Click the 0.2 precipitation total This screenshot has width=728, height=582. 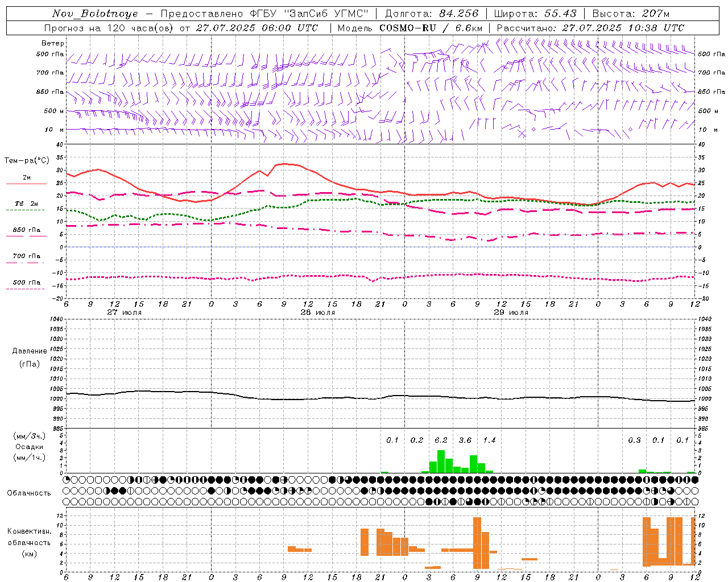[x=417, y=440]
